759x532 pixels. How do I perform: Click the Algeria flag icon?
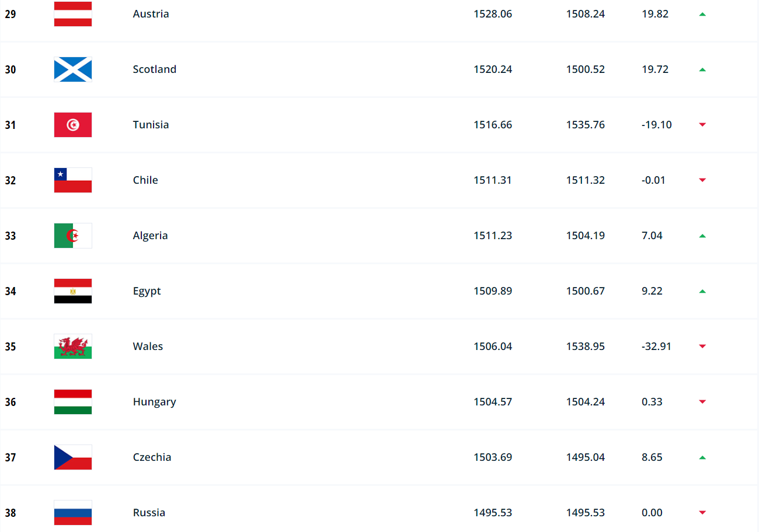click(73, 236)
